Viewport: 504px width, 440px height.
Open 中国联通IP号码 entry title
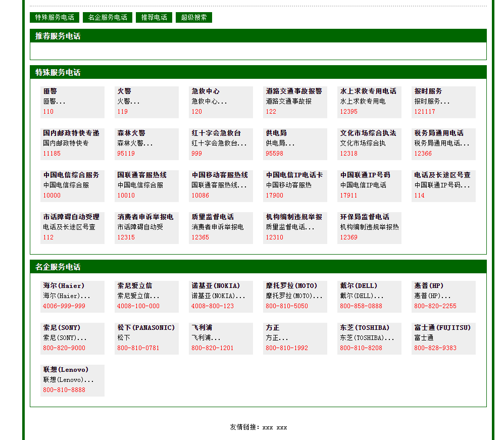pyautogui.click(x=365, y=175)
